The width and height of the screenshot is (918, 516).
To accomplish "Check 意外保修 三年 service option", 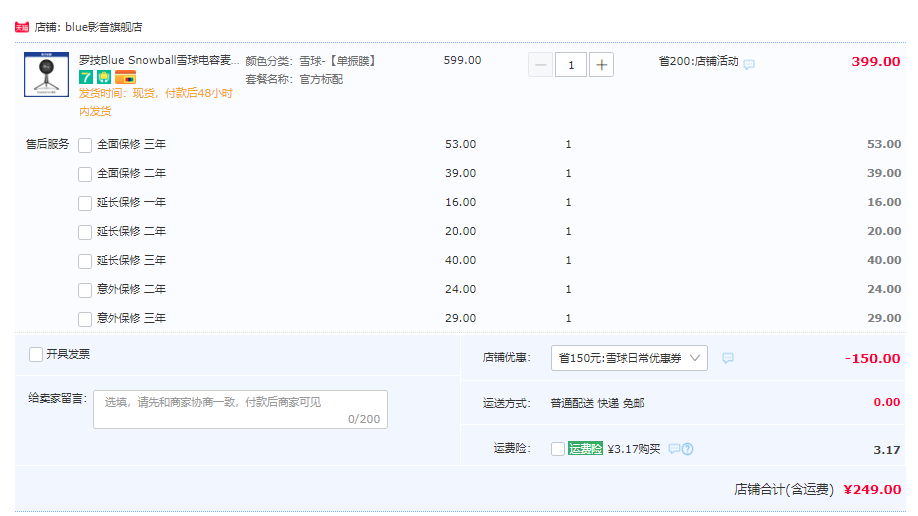I will click(85, 319).
